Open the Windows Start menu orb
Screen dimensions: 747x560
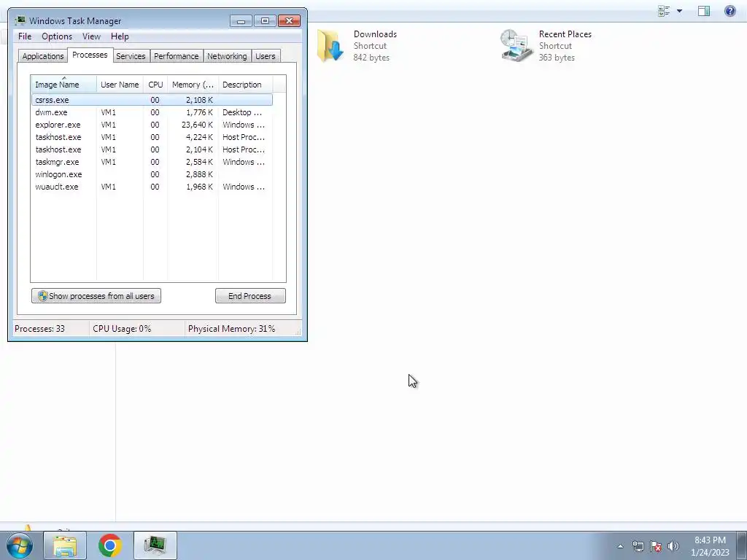(x=20, y=545)
